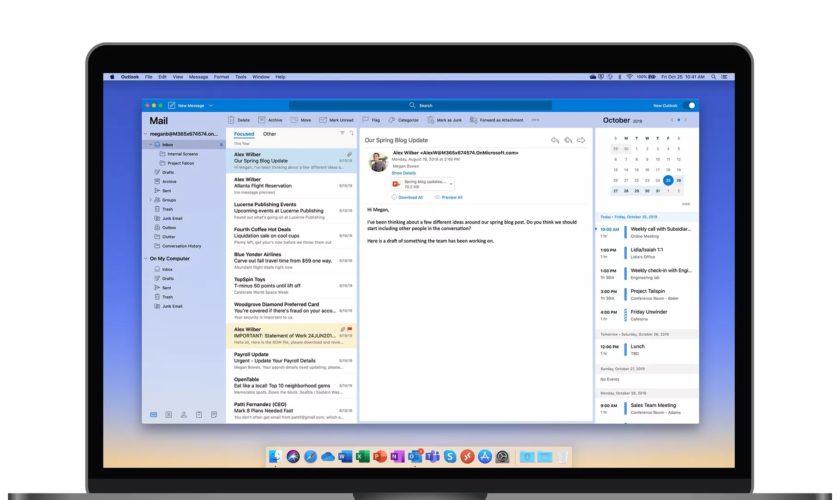Open Finder from the Dock

pos(275,457)
